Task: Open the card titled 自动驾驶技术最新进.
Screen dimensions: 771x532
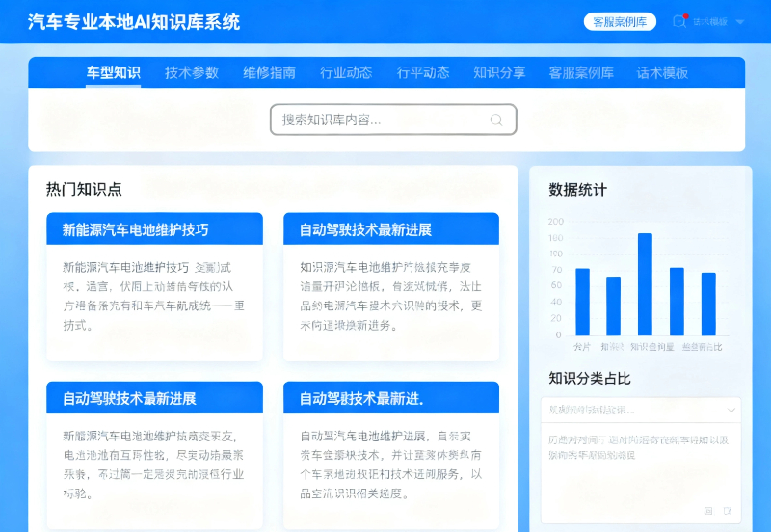Action: point(391,398)
